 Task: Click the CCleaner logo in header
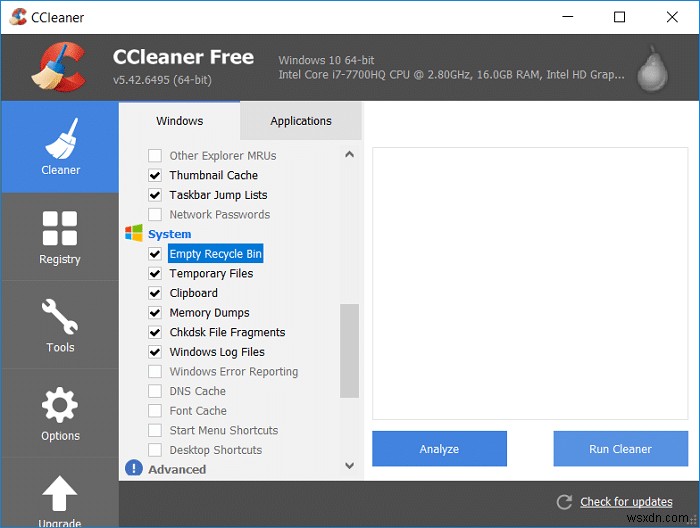59,67
